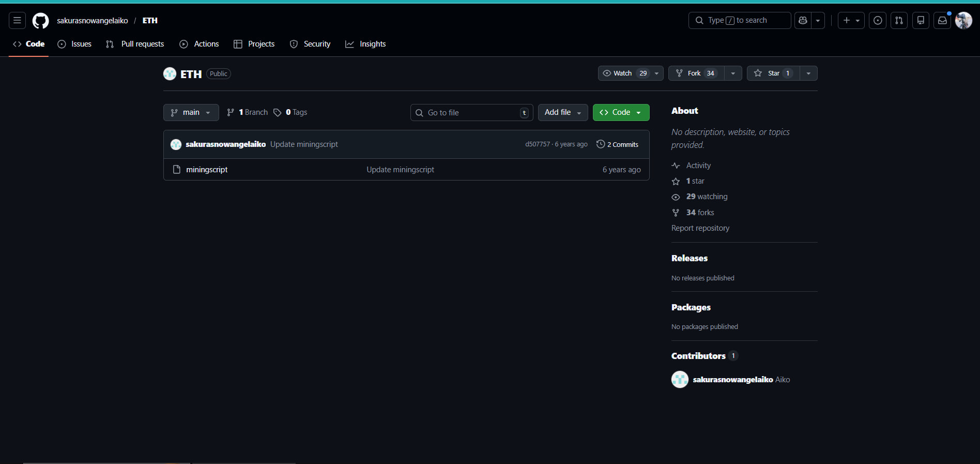Expand the Fork options dropdown arrow
The width and height of the screenshot is (980, 464).
click(x=733, y=73)
